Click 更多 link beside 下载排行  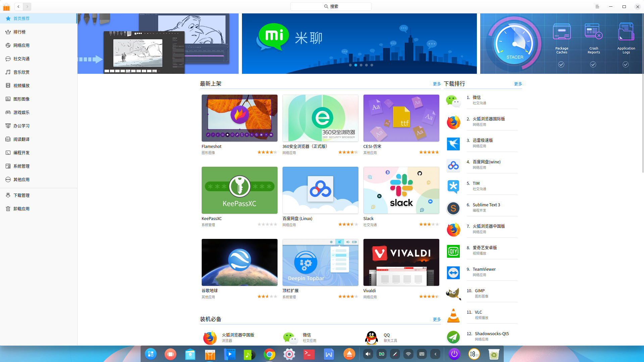(518, 84)
